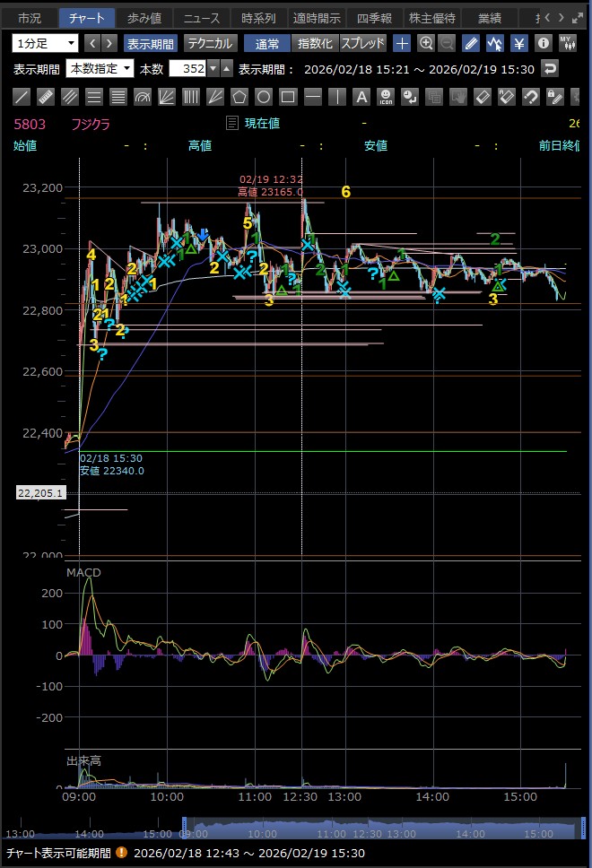This screenshot has width=592, height=868.
Task: Open the 四季報 tab
Action: pos(374,17)
